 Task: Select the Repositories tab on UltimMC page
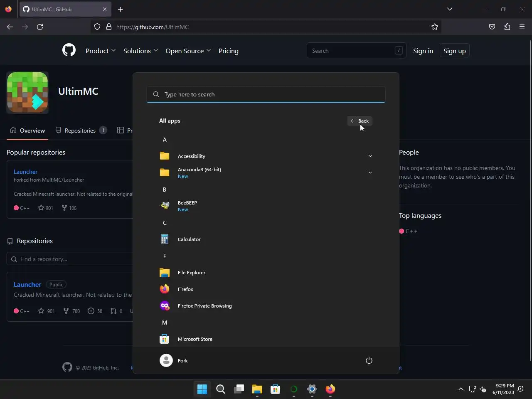81,131
